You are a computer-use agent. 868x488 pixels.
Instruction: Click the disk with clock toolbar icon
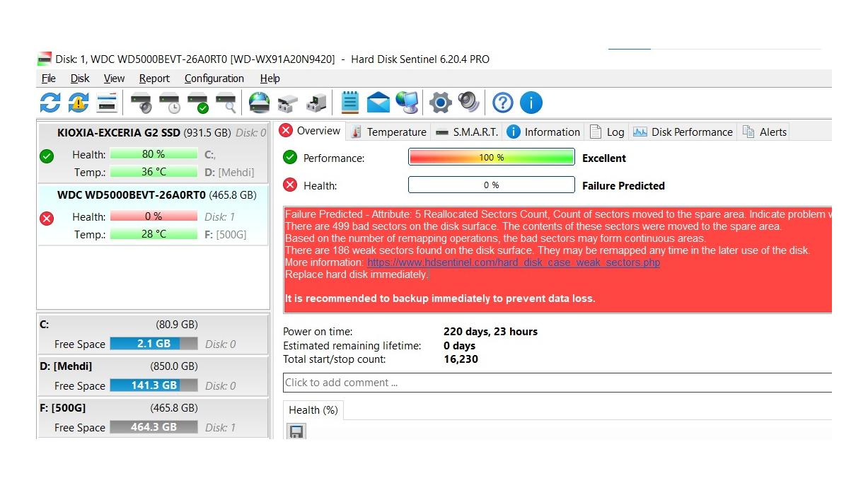(170, 103)
